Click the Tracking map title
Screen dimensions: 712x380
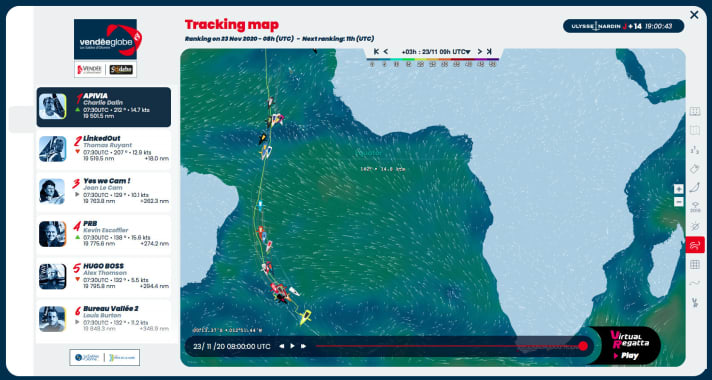tap(232, 25)
